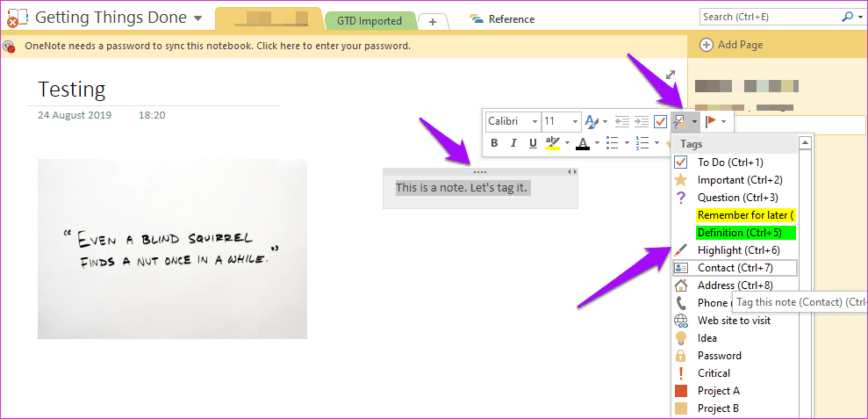Toggle the To Do tag checkbox in mini toolbar
868x419 pixels.
pyautogui.click(x=660, y=121)
